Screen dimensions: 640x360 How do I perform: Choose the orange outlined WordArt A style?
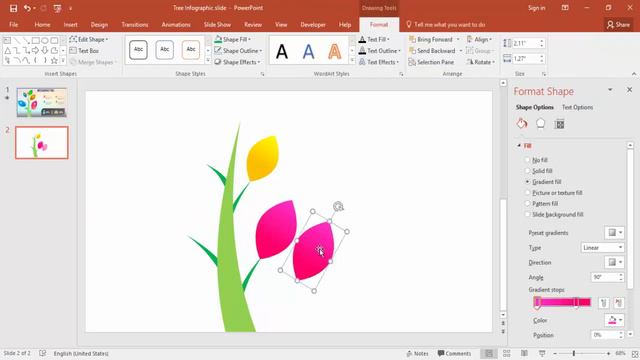[x=335, y=51]
